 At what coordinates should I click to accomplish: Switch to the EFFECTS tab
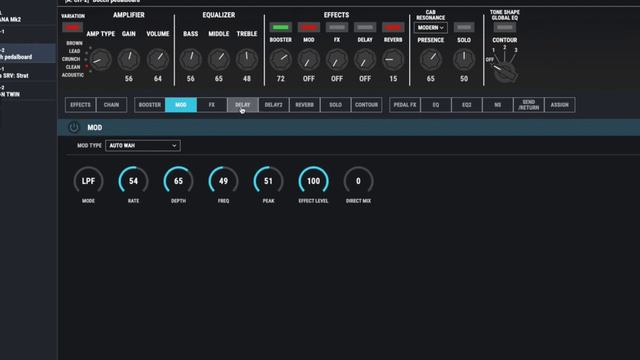(x=80, y=105)
